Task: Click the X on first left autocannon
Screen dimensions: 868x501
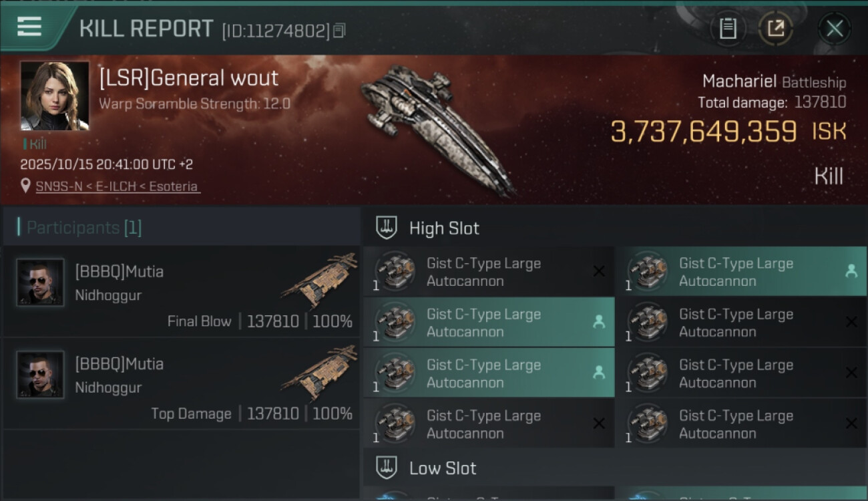Action: (599, 271)
